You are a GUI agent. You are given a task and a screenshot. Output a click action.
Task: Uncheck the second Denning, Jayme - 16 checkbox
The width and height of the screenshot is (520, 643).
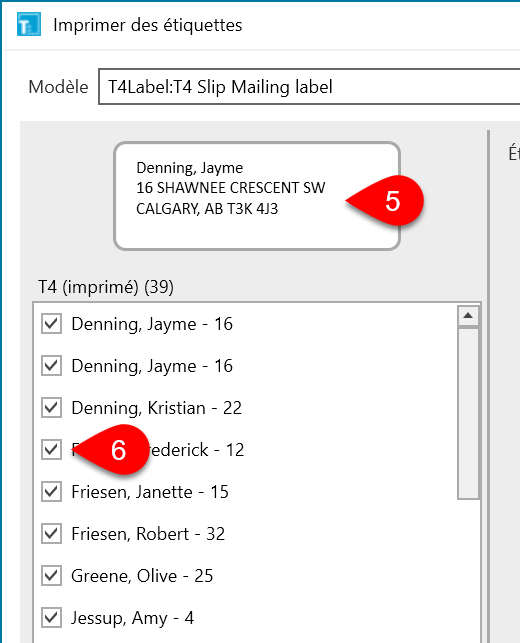pyautogui.click(x=51, y=366)
